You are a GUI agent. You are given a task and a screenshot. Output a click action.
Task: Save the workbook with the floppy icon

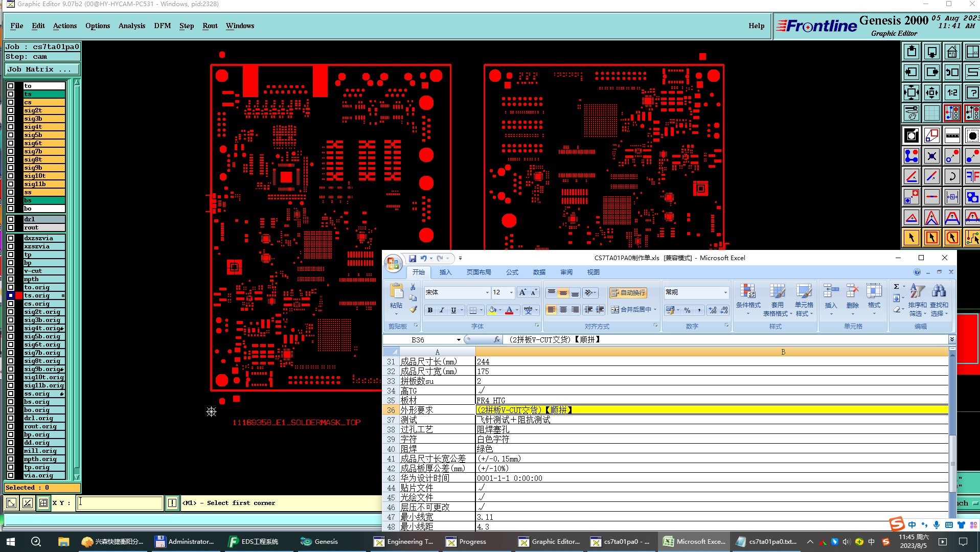click(x=412, y=259)
